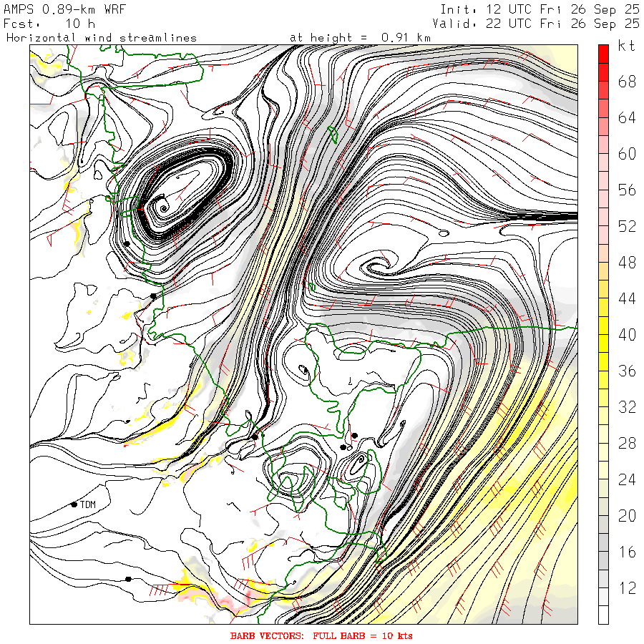
Task: Click the 'Fcst: 10 h' forecast hour text
Action: (x=49, y=24)
